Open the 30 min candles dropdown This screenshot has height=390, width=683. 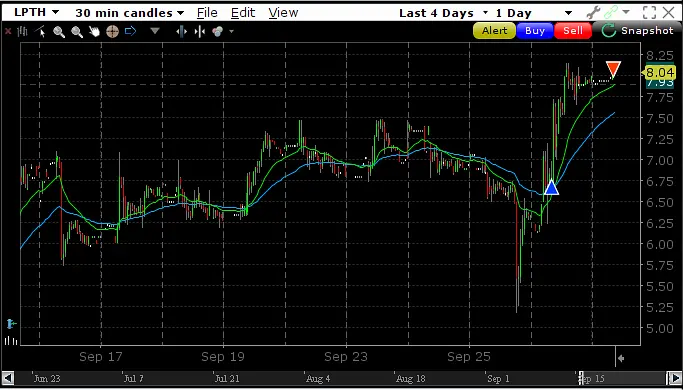[129, 13]
